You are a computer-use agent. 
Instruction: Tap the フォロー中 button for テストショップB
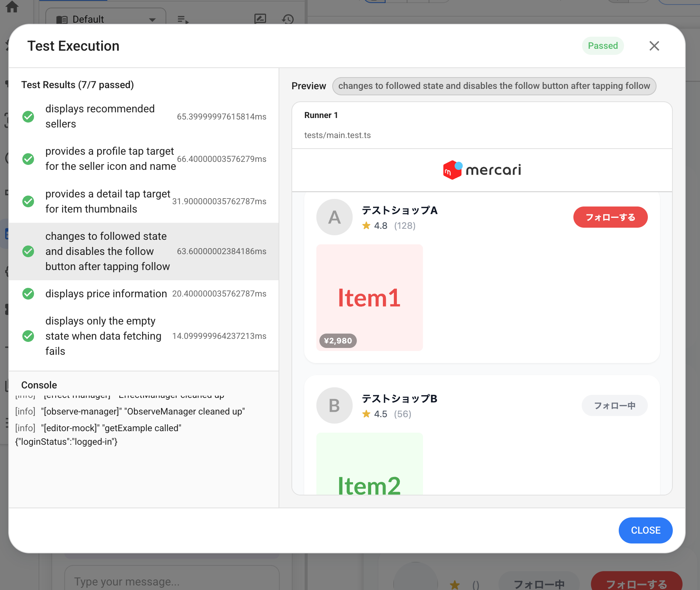click(615, 405)
